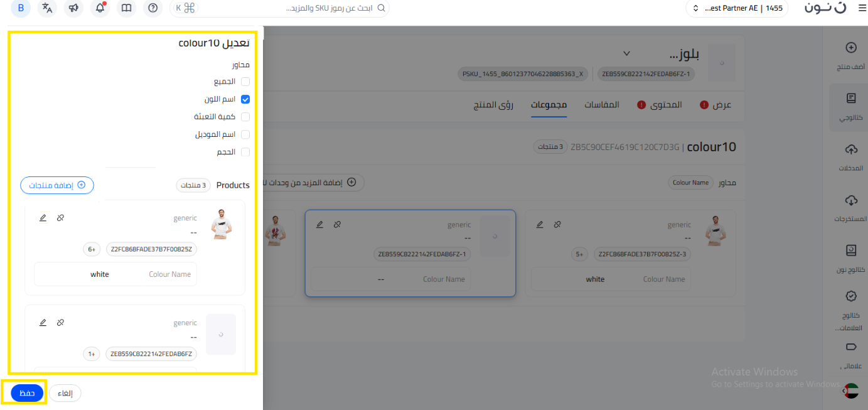Screen dimensions: 868x410
Task: Open the رؤى المنتج tab
Action: [x=493, y=105]
